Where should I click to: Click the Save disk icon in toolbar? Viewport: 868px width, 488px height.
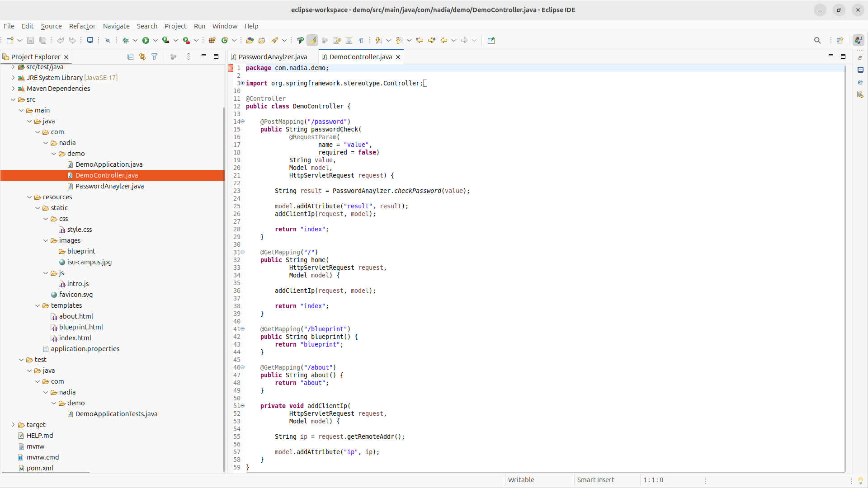[x=30, y=40]
